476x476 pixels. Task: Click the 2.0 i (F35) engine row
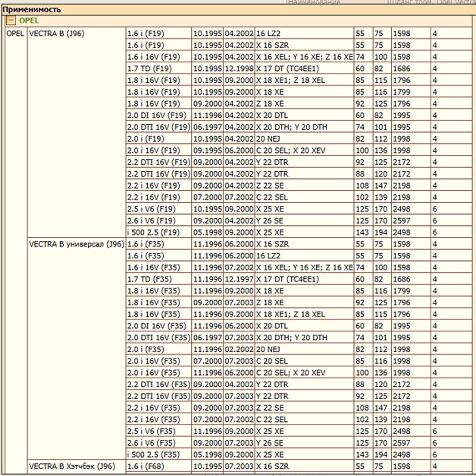pyautogui.click(x=145, y=349)
